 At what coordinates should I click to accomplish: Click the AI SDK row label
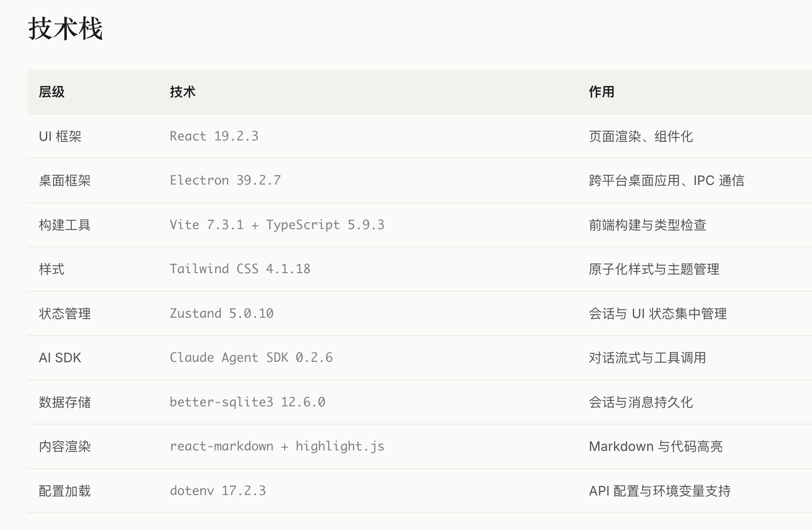coord(60,358)
